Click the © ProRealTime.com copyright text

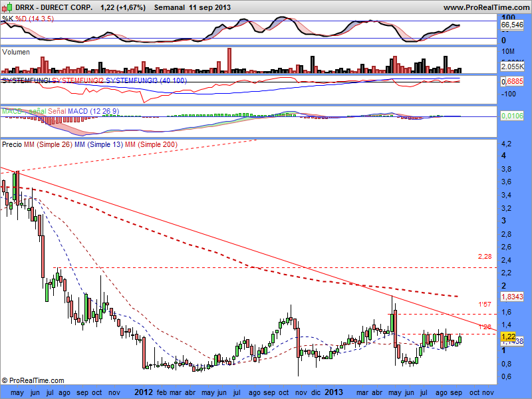pyautogui.click(x=33, y=380)
